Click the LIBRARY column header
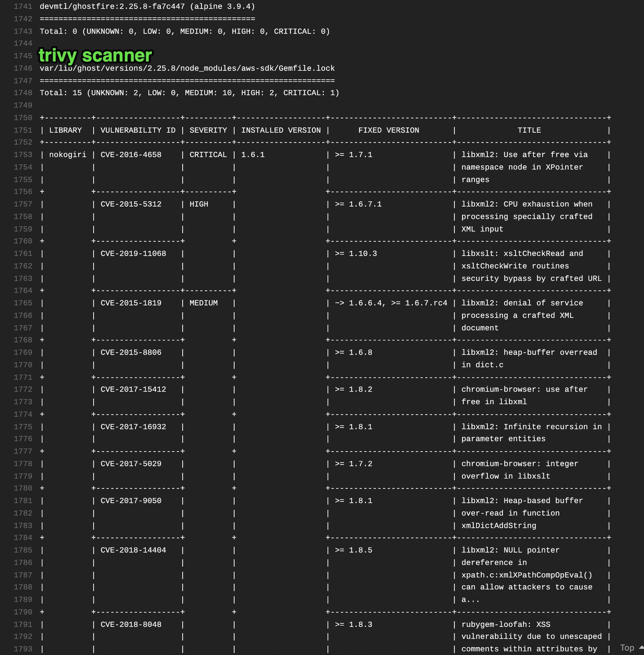This screenshot has width=644, height=655. click(x=65, y=130)
